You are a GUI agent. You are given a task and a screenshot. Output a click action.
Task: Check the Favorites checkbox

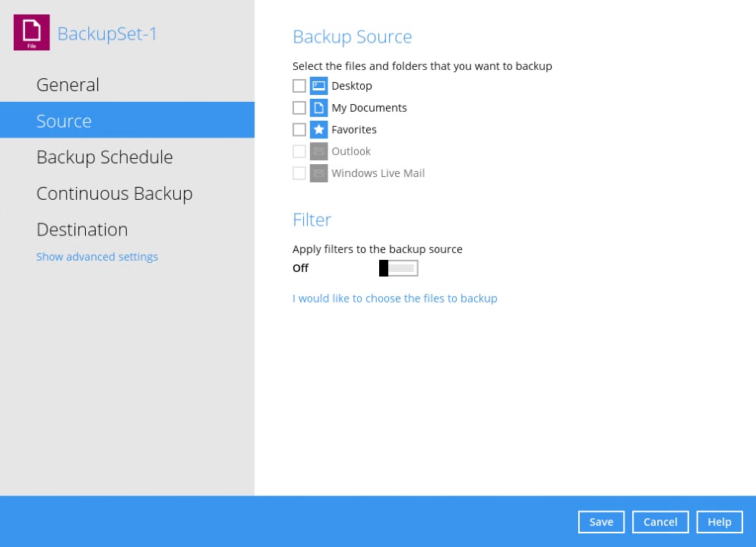pyautogui.click(x=299, y=129)
